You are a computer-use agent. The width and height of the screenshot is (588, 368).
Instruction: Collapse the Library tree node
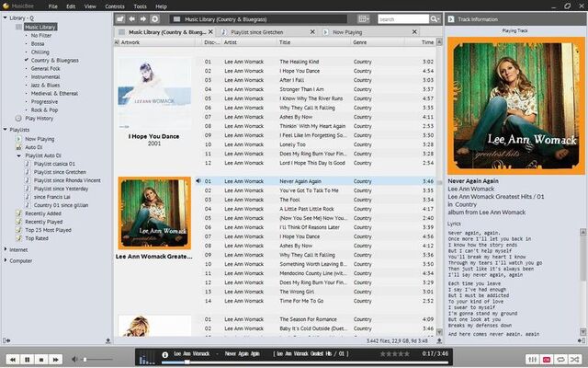(5, 17)
